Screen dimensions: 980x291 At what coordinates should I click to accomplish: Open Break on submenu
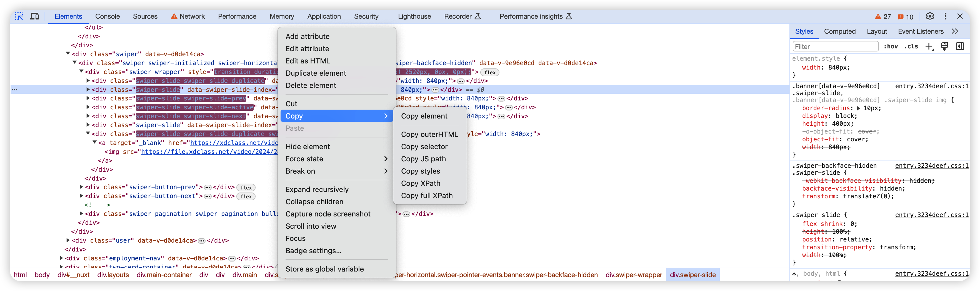click(x=337, y=171)
